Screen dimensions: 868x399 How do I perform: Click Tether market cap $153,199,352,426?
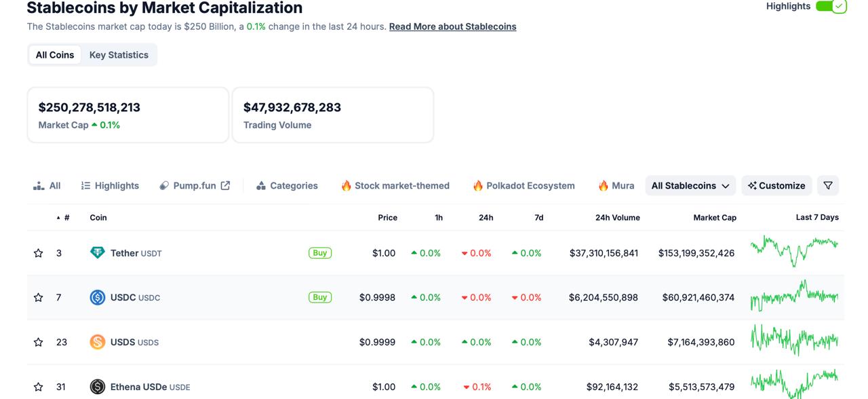(696, 253)
